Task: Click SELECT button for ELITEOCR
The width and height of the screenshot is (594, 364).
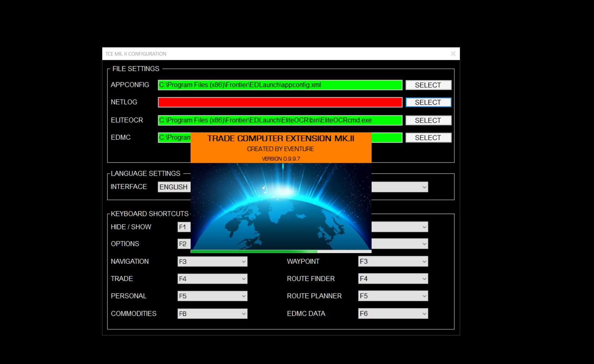Action: tap(428, 120)
